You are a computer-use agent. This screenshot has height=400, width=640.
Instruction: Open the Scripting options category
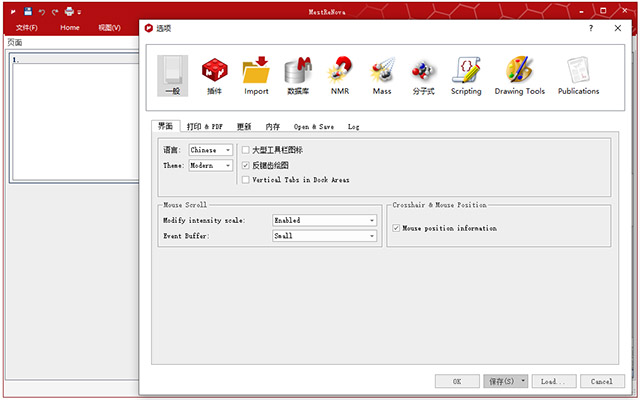tap(466, 76)
